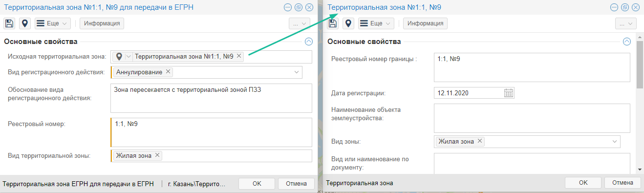This screenshot has width=644, height=193.
Task: Open the left window's Еще menu
Action: click(53, 23)
